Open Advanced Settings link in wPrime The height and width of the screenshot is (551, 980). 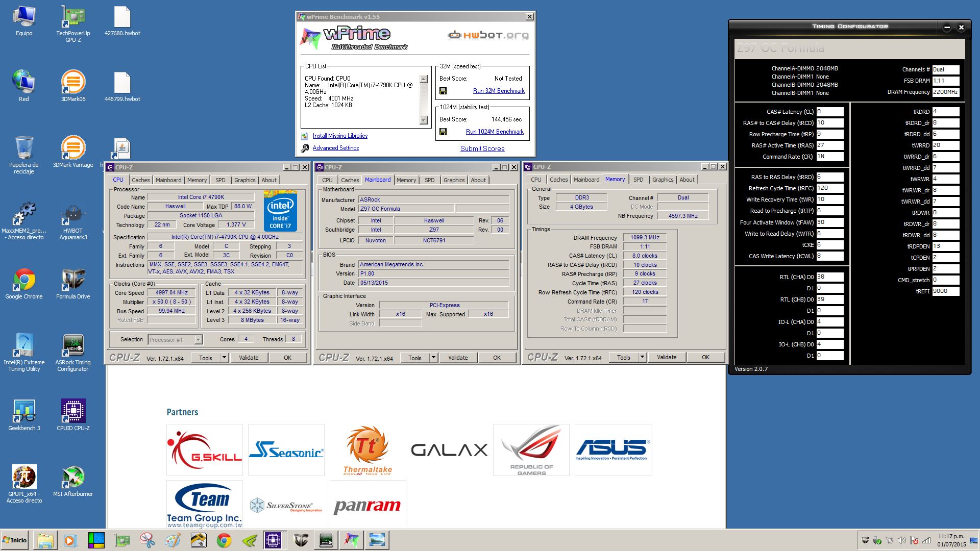tap(335, 148)
